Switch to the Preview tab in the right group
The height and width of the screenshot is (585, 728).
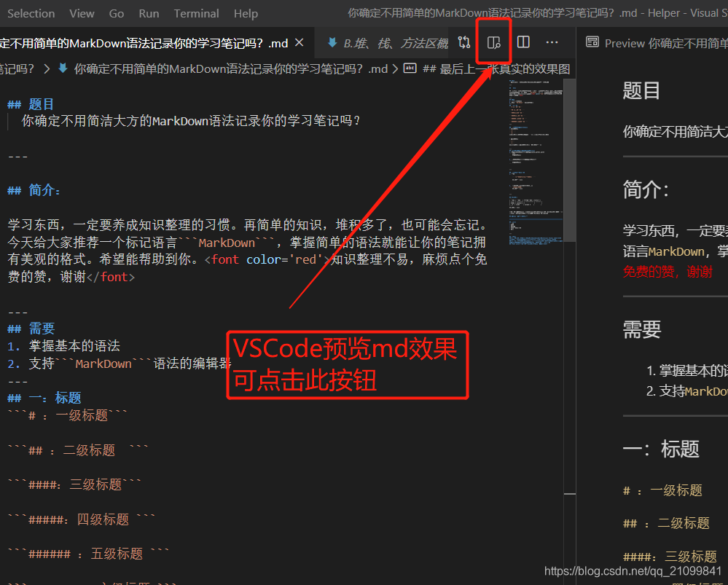coord(652,43)
